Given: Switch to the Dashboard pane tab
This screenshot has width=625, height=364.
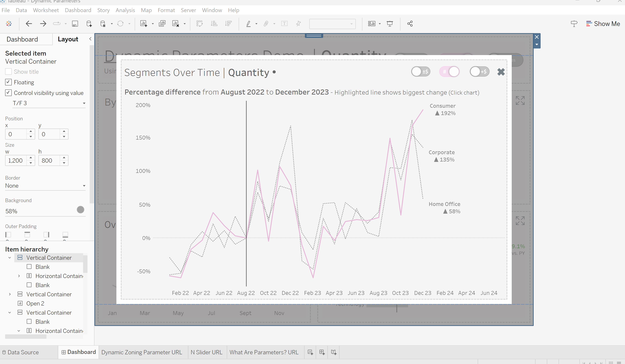Looking at the screenshot, I should [x=22, y=39].
